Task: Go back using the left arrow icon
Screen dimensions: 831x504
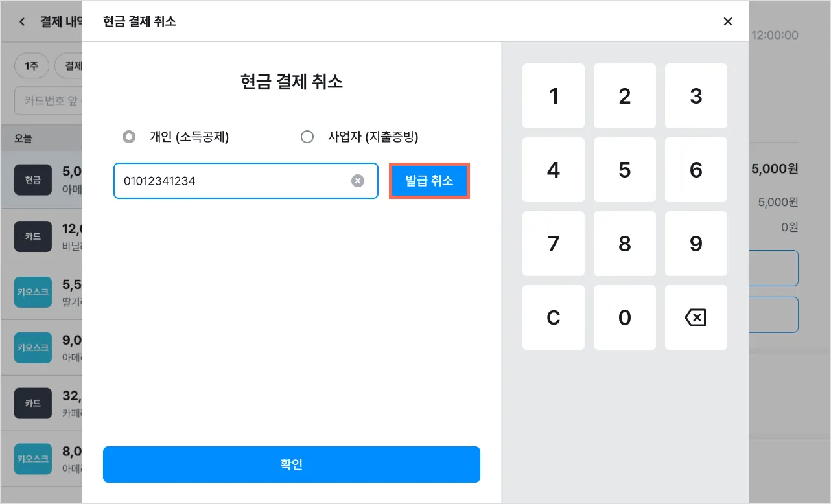Action: pos(22,21)
